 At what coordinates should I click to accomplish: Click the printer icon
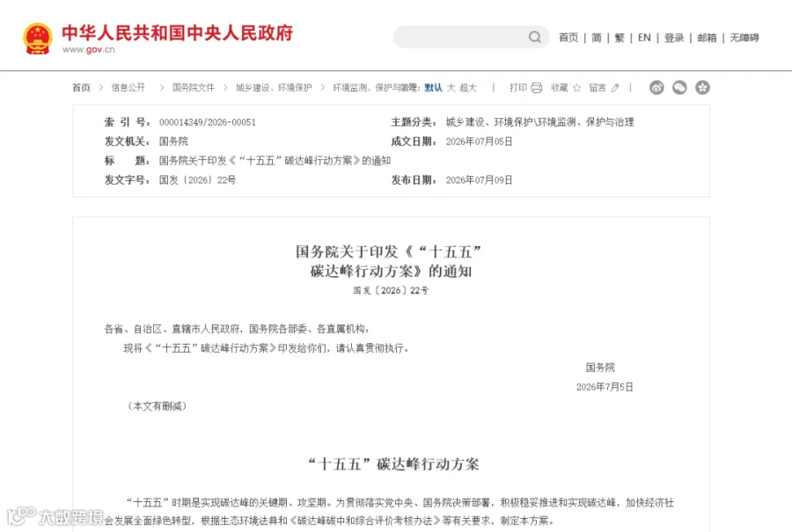pos(537,88)
